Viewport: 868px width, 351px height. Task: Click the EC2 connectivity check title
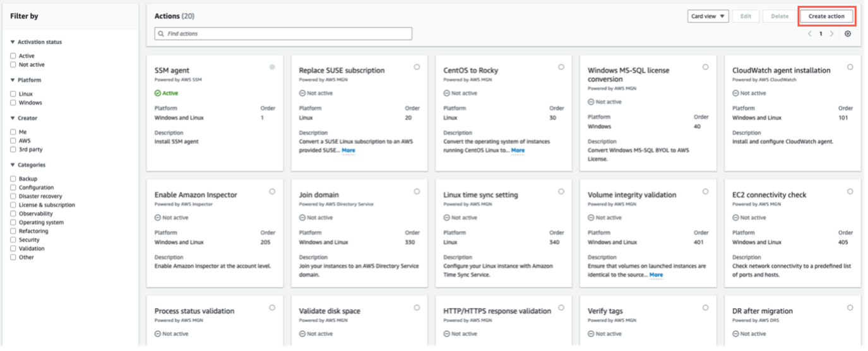770,195
